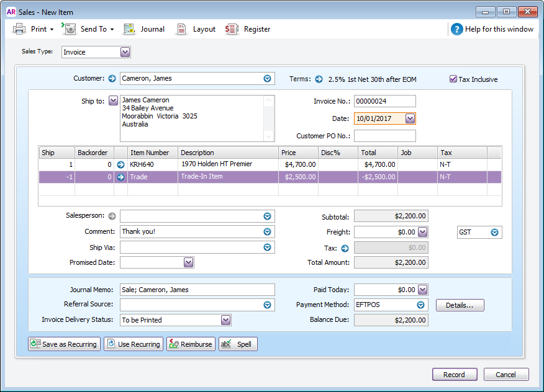Click the blue arrow next to Customer

coord(112,79)
